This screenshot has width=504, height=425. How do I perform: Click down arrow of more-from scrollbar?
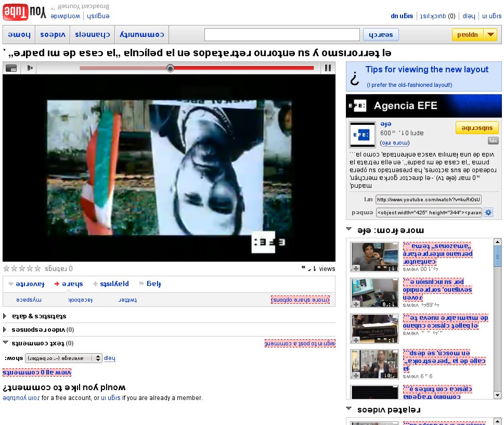497,395
